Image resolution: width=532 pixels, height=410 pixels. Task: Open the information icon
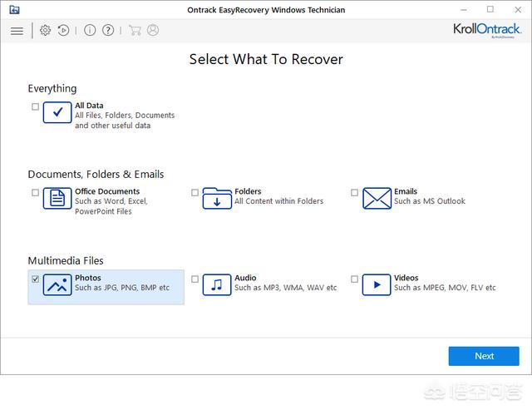90,30
